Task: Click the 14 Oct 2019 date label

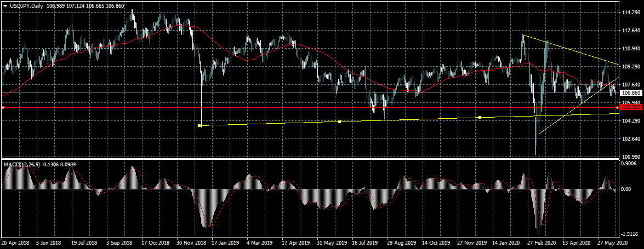Action: coord(435,243)
